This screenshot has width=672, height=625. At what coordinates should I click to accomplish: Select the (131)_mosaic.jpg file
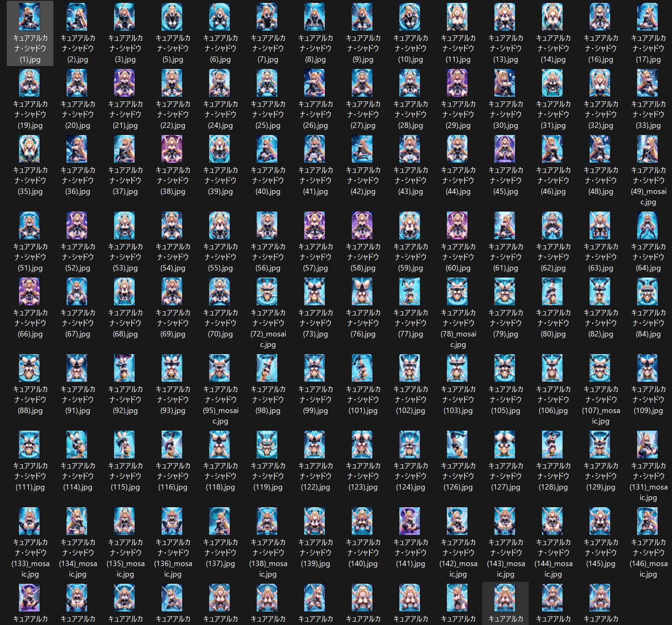648,466
